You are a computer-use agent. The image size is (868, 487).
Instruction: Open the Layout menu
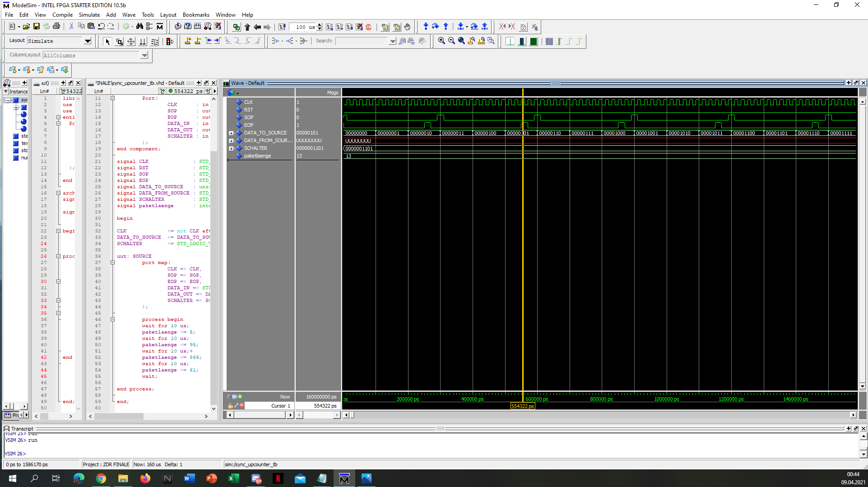tap(168, 15)
